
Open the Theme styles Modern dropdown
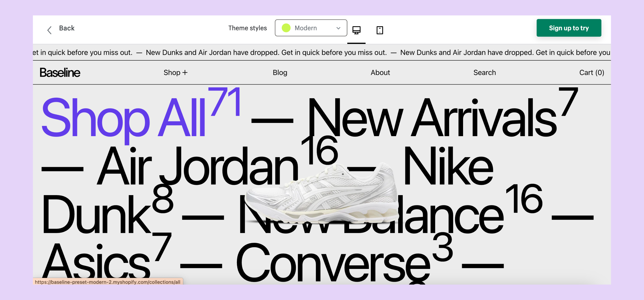coord(311,28)
